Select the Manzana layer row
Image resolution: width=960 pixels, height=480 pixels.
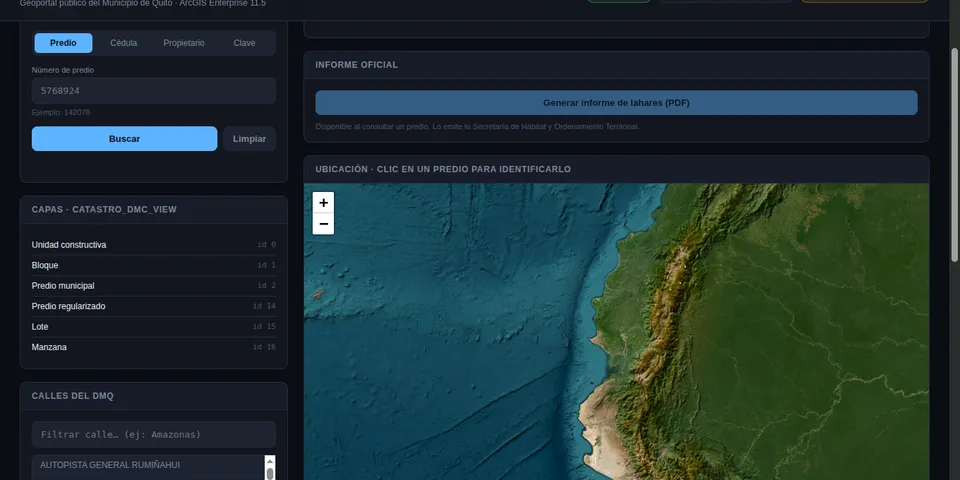[154, 347]
